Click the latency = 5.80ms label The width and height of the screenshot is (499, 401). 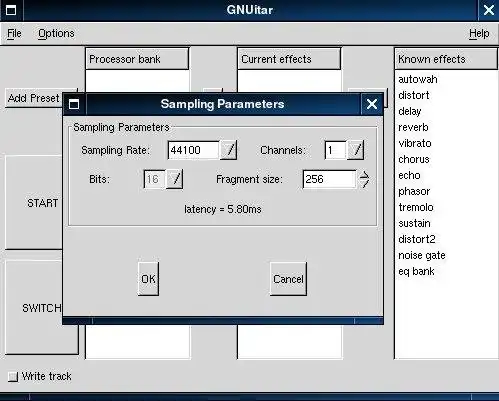tap(223, 209)
